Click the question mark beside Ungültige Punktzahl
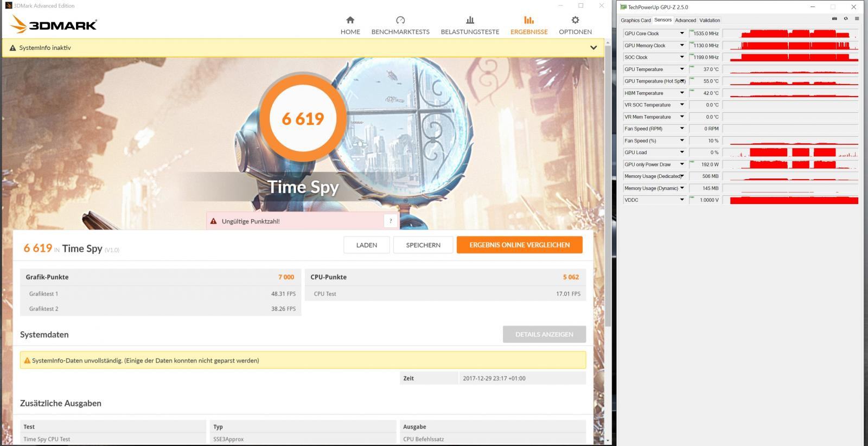 pyautogui.click(x=391, y=221)
